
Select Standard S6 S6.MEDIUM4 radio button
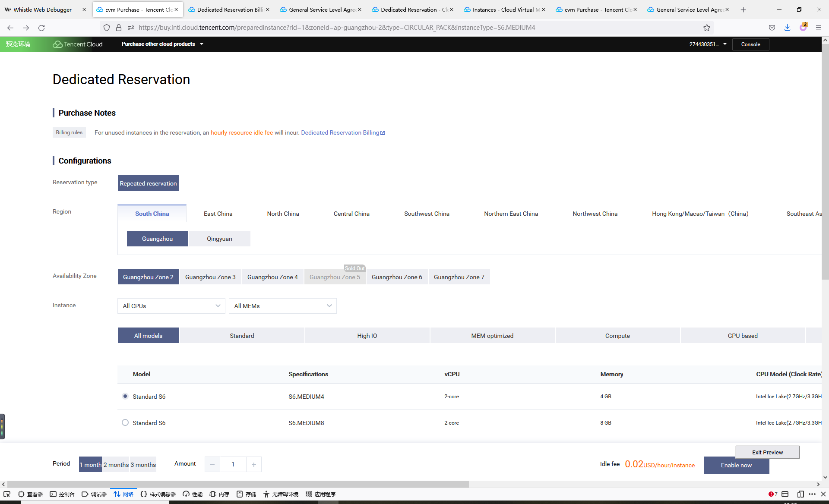pos(125,396)
